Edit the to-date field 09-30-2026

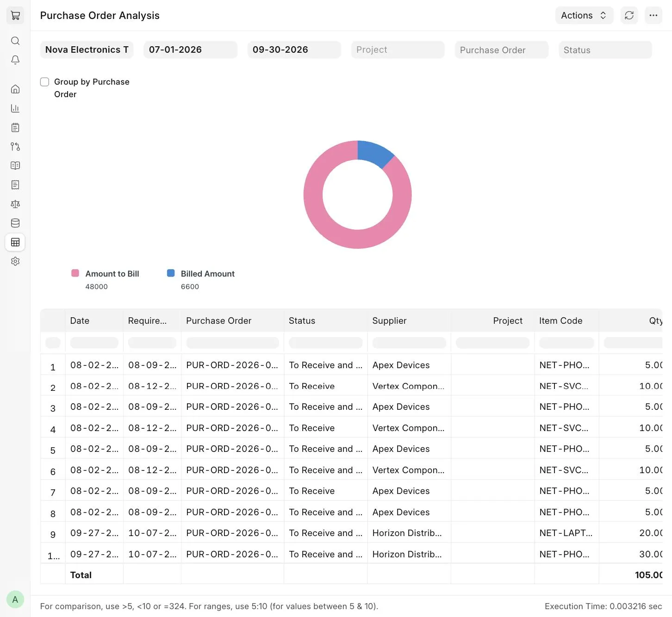point(294,50)
